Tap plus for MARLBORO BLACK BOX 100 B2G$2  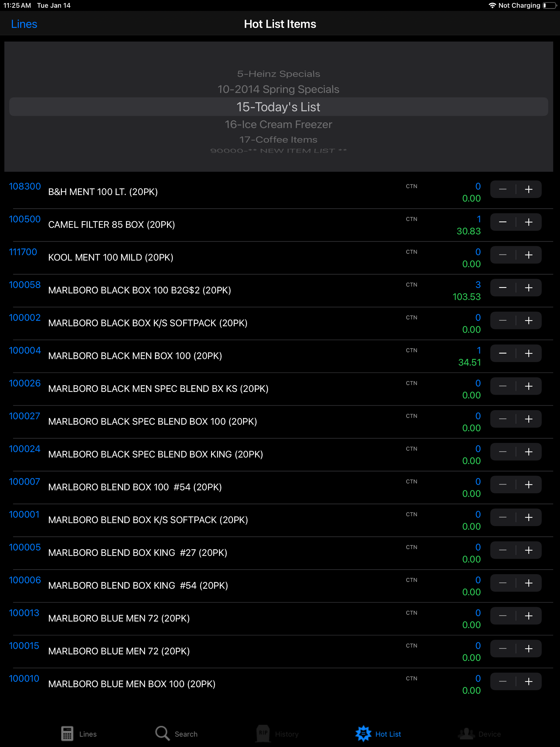click(529, 288)
